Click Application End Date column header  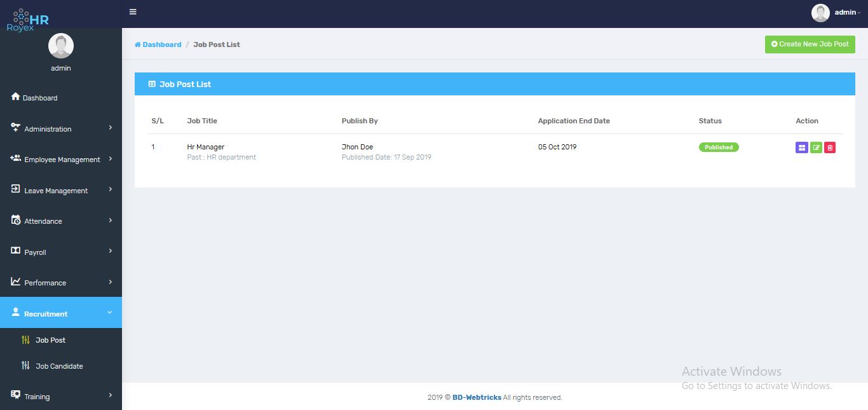coord(574,121)
